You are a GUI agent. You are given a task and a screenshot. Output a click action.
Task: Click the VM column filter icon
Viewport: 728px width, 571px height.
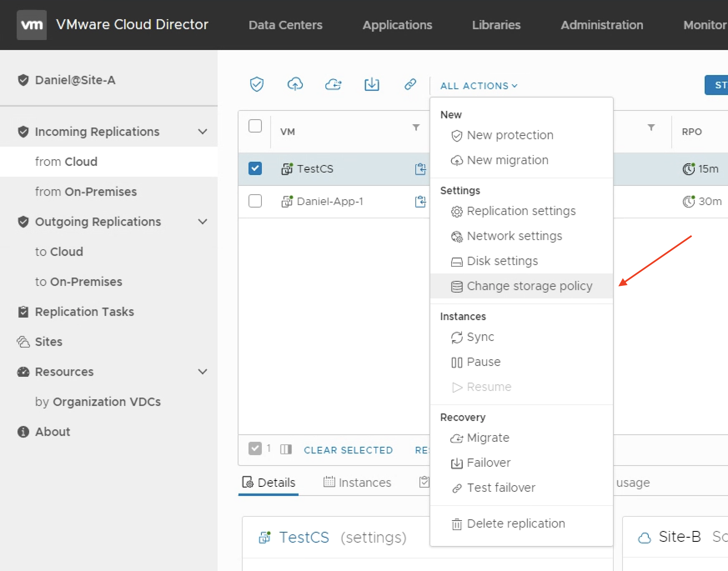coord(416,128)
